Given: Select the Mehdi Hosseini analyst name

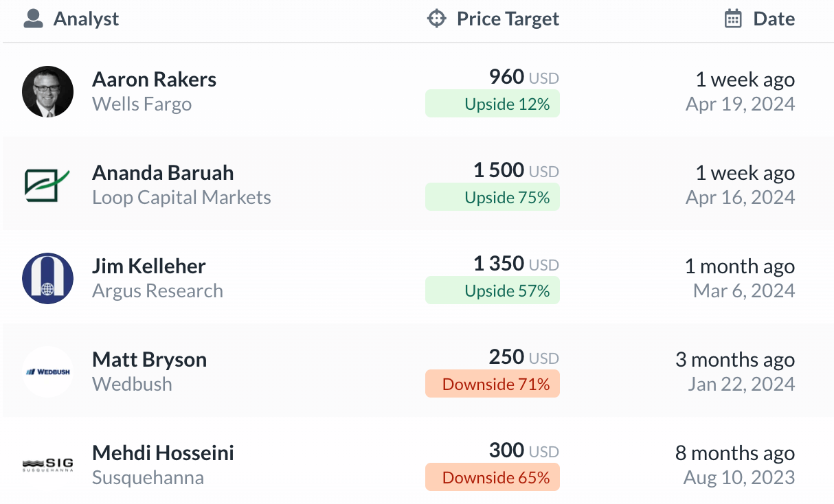Looking at the screenshot, I should tap(163, 453).
